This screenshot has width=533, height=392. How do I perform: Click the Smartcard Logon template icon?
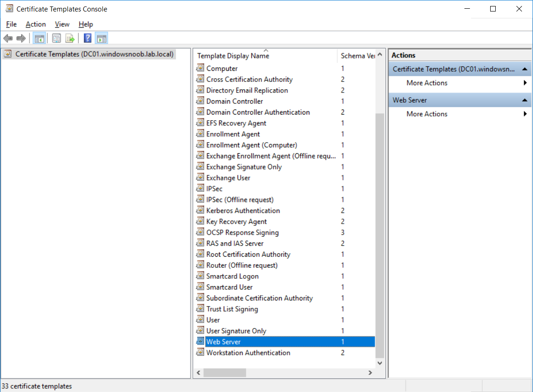point(200,276)
